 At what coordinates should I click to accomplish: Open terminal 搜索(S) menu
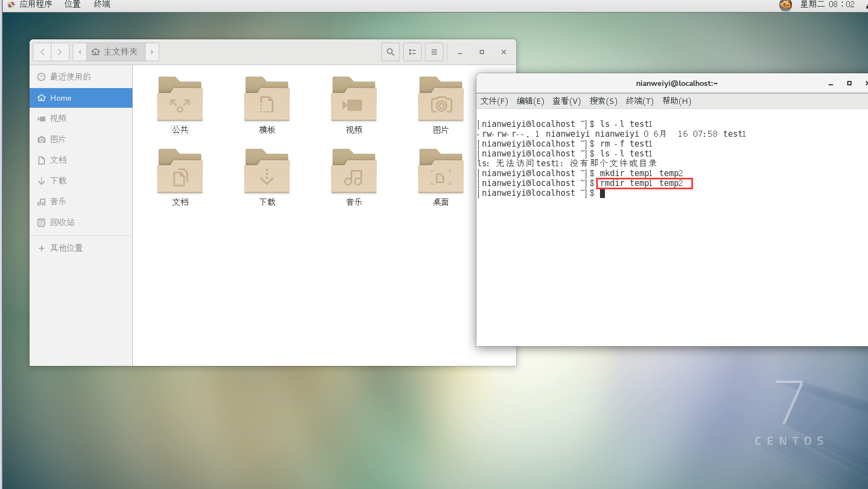coord(603,101)
